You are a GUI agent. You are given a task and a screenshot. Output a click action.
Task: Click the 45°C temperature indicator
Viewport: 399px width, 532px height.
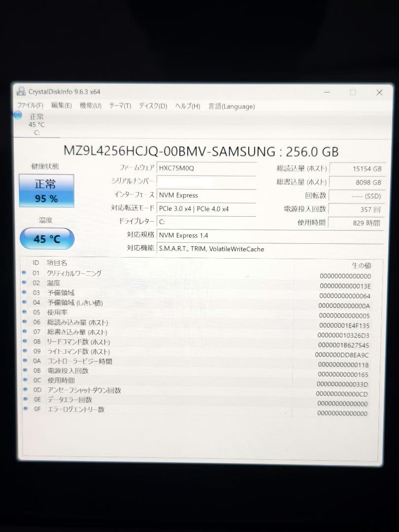click(x=47, y=239)
